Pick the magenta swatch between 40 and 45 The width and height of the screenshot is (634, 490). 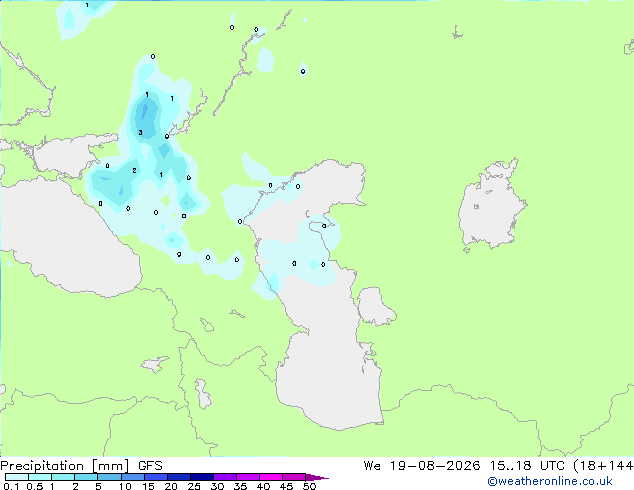(271, 477)
